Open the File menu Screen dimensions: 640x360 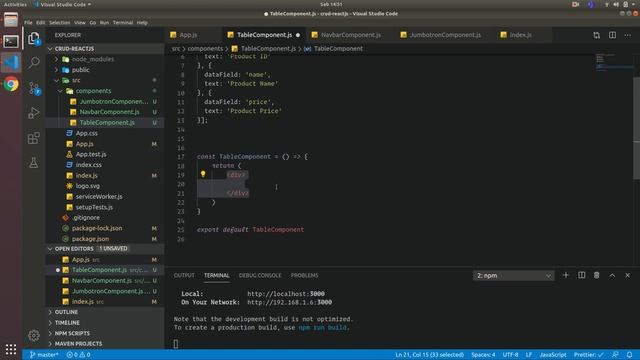[28, 22]
